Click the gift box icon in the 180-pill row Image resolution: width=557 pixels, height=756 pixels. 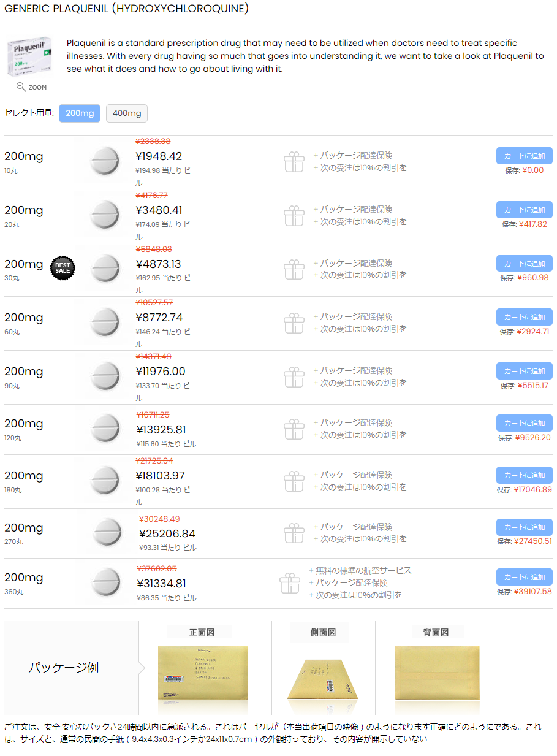[294, 481]
